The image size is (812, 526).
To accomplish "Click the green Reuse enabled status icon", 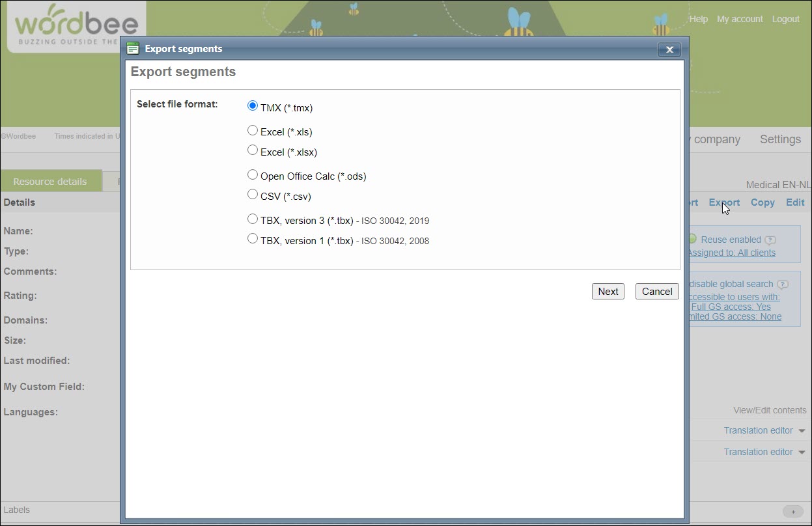I will pyautogui.click(x=692, y=239).
